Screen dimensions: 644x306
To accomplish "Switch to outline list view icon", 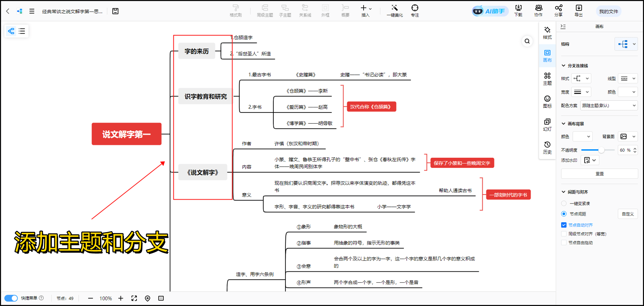I will click(22, 31).
